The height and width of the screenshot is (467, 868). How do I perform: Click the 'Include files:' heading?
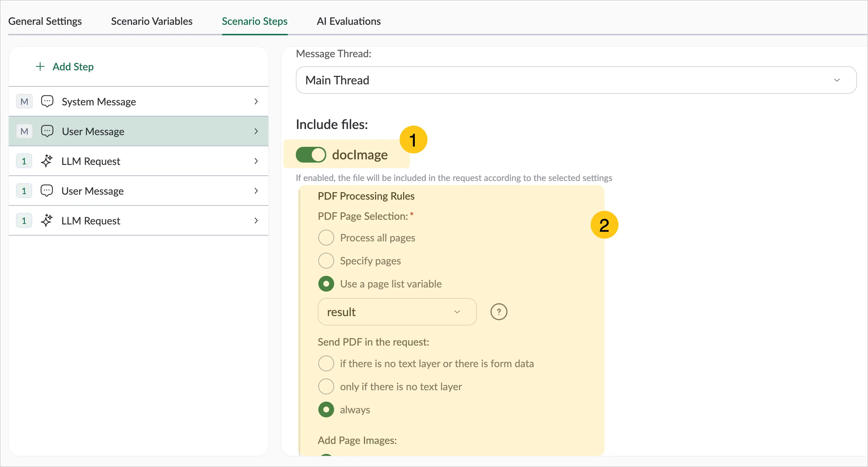(x=332, y=125)
